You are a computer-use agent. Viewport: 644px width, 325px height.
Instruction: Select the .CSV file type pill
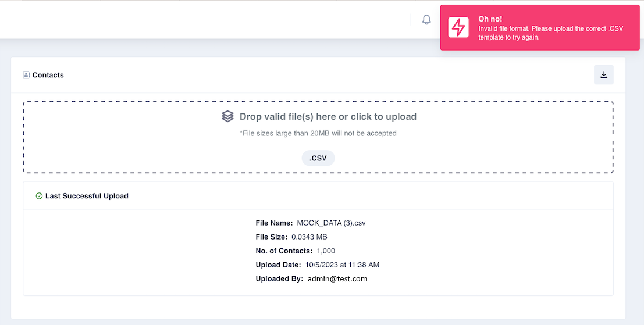(318, 158)
